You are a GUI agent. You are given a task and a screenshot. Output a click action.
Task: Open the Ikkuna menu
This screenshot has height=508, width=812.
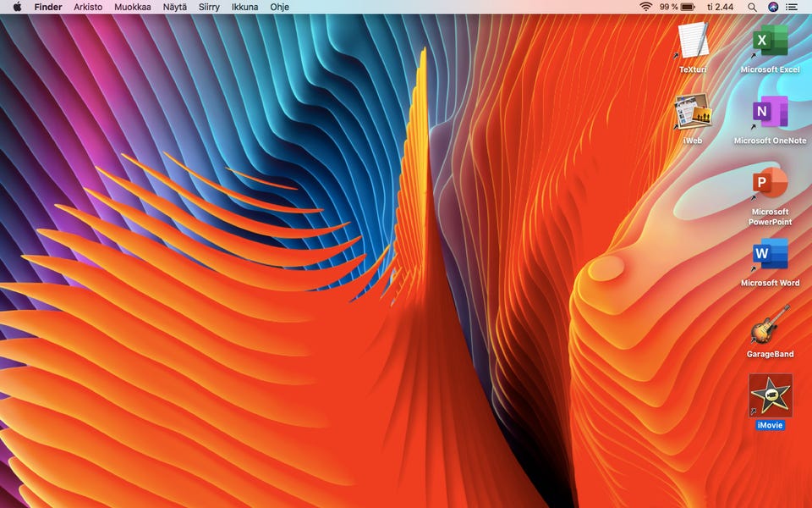click(x=244, y=7)
